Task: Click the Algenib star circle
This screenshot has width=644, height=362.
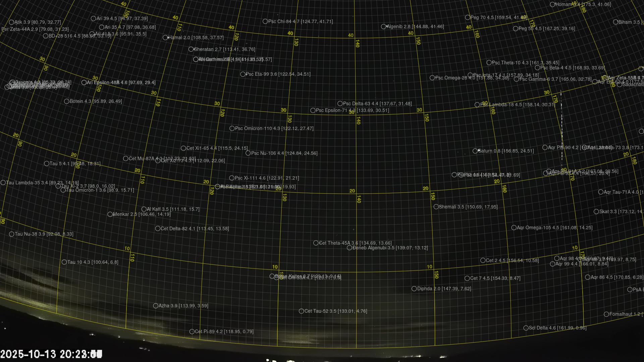Action: pos(384,26)
